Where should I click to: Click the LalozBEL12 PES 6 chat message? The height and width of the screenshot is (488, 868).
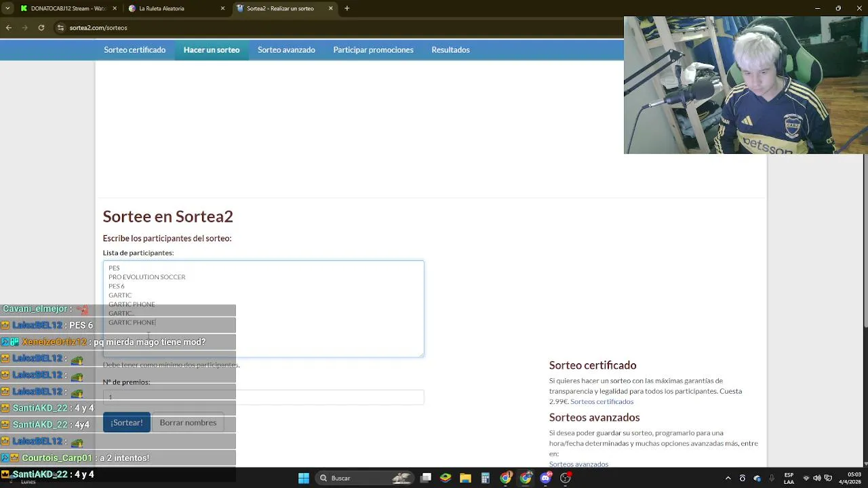click(118, 325)
